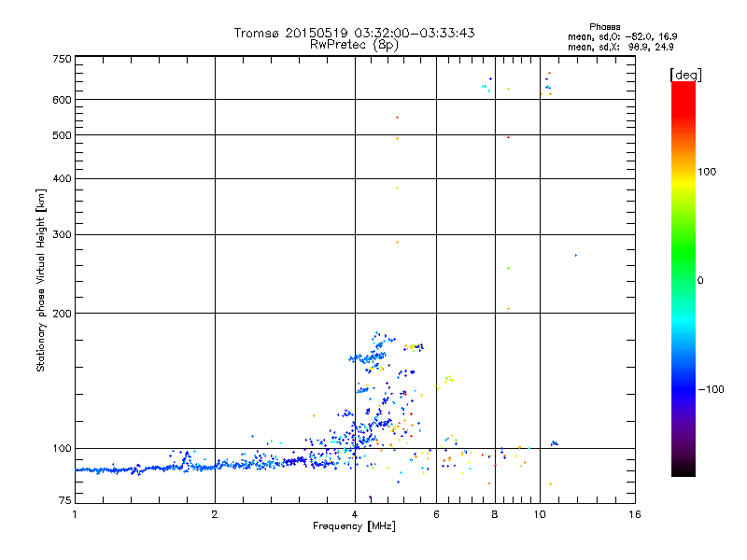747x560 pixels.
Task: Click the y-axis tick label "600"
Action: click(62, 100)
